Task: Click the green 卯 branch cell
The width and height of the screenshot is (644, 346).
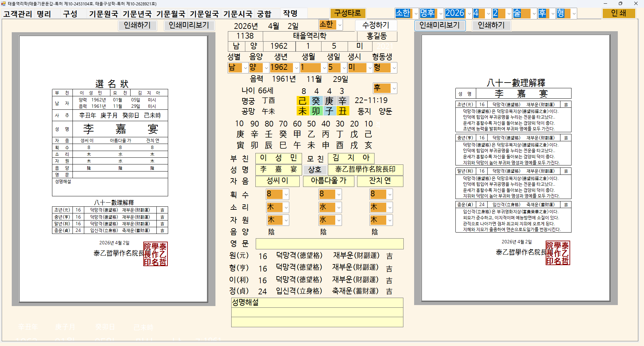Action: tap(316, 111)
